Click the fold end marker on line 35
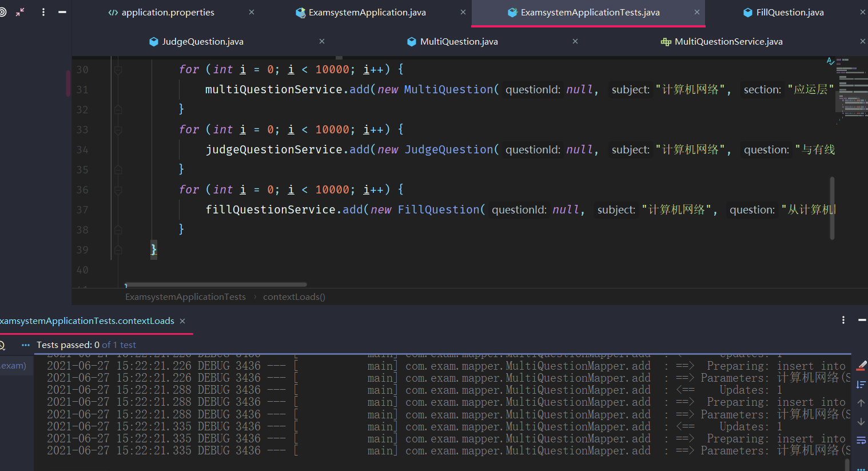 click(118, 169)
